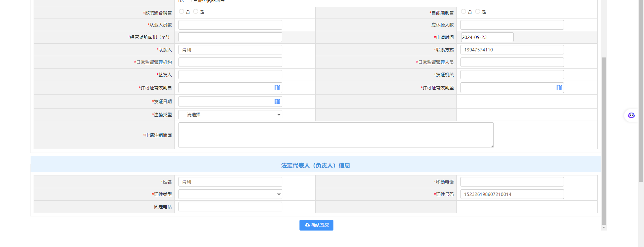Select 否 for 自酿酒制售

click(x=464, y=12)
